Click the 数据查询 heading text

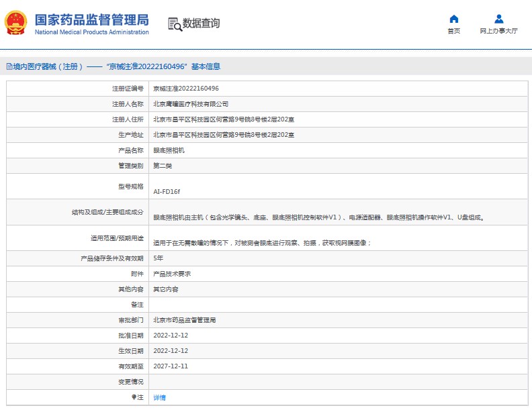coord(202,23)
